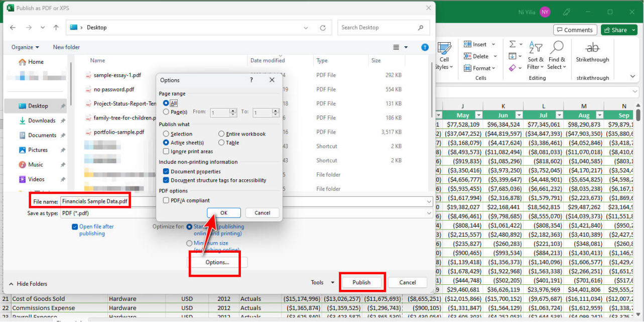
Task: Click the Excel Share button
Action: click(x=619, y=30)
